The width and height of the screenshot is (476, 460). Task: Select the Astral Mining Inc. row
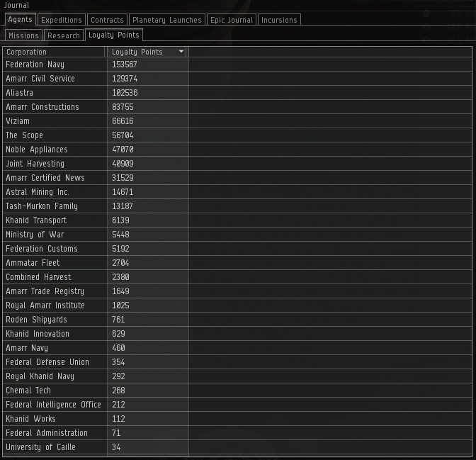(237, 192)
